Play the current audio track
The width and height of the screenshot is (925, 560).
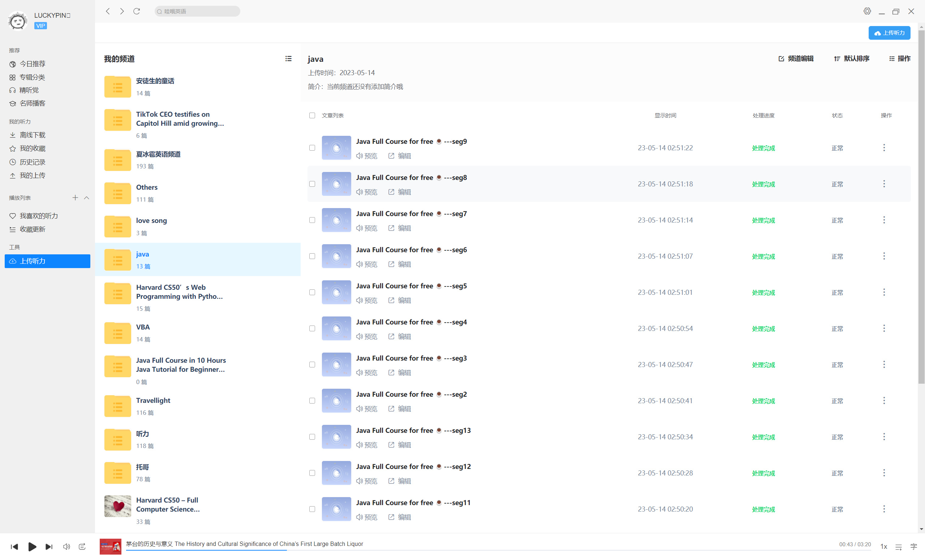pos(32,547)
